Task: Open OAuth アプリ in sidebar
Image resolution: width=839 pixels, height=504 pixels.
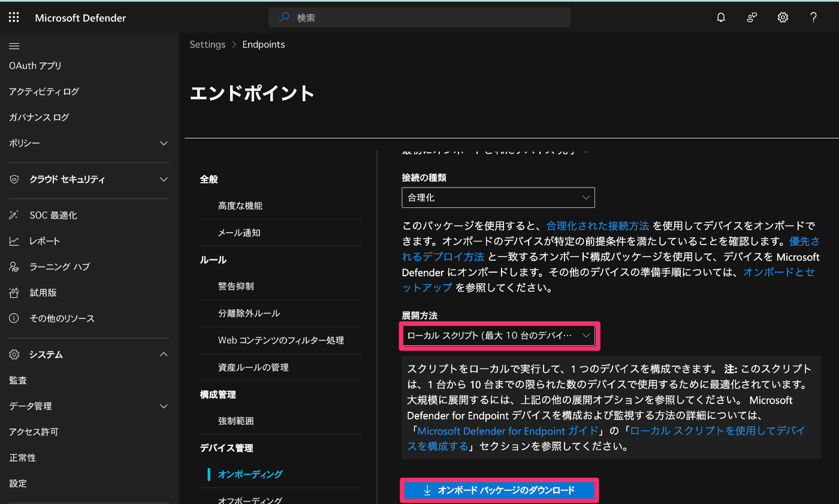Action: point(35,65)
